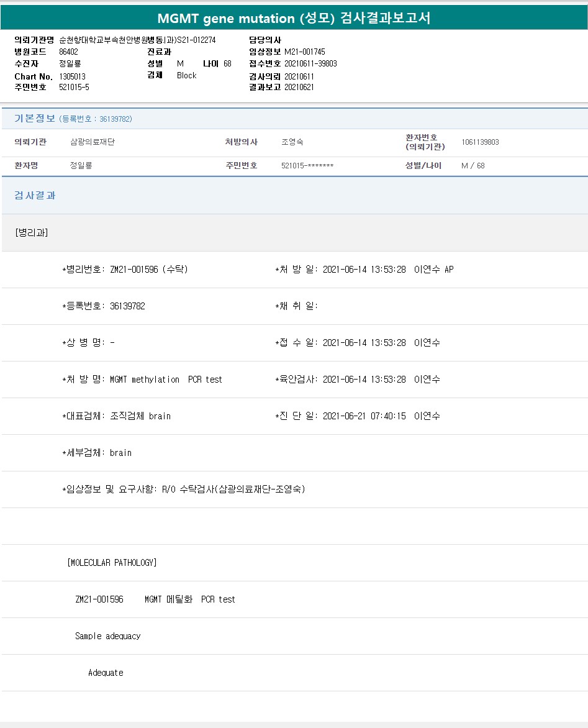Click the 검사결과 section header
Image resolution: width=588 pixels, height=728 pixels.
[x=35, y=195]
